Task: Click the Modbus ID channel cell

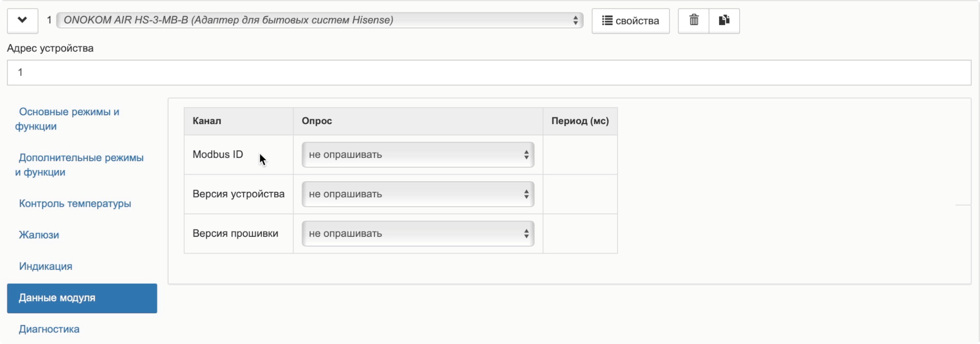Action: coord(218,154)
